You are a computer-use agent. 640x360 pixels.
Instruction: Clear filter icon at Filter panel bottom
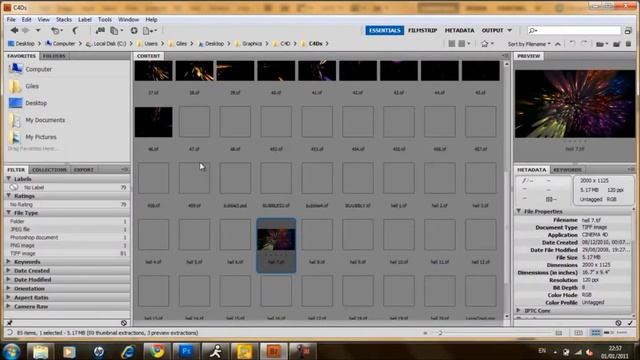coord(124,323)
